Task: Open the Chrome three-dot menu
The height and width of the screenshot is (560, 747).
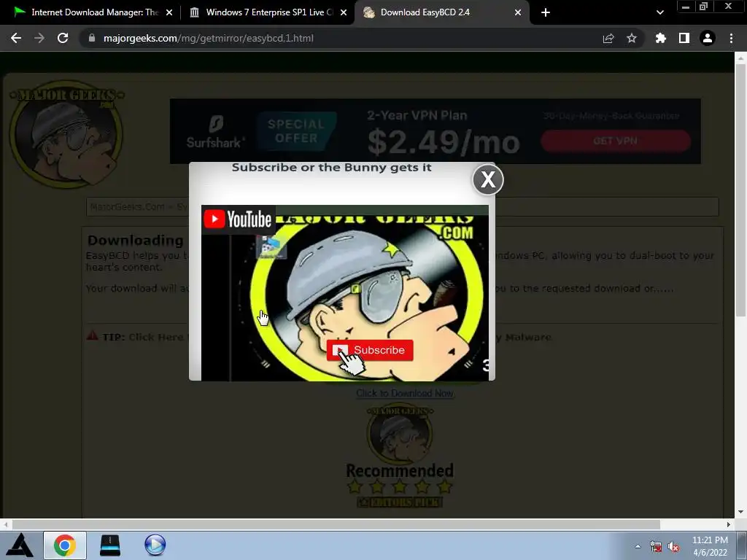Action: [x=731, y=38]
